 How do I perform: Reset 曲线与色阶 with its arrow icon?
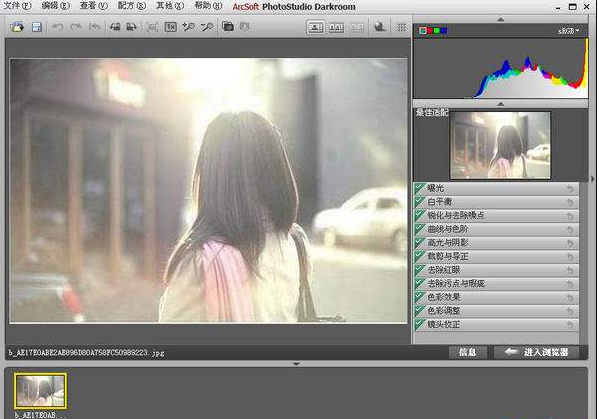point(570,230)
